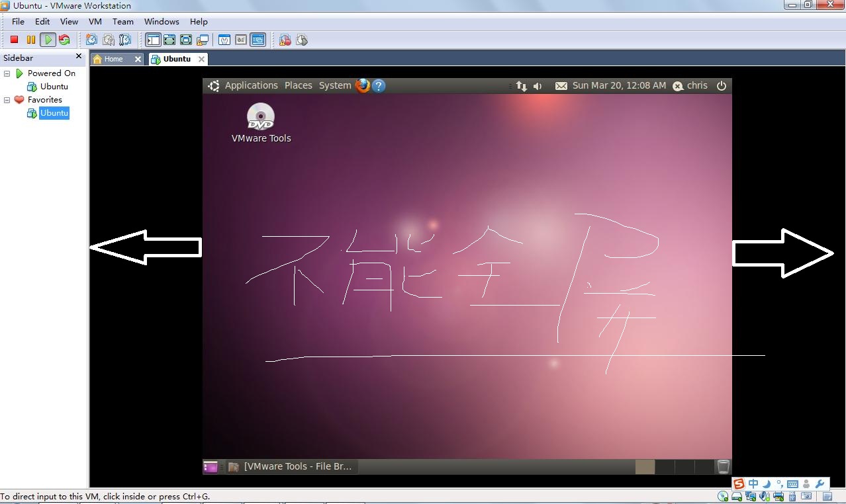This screenshot has height=504, width=846.
Task: Open the VMware Tools DVD desktop icon
Action: [x=261, y=123]
